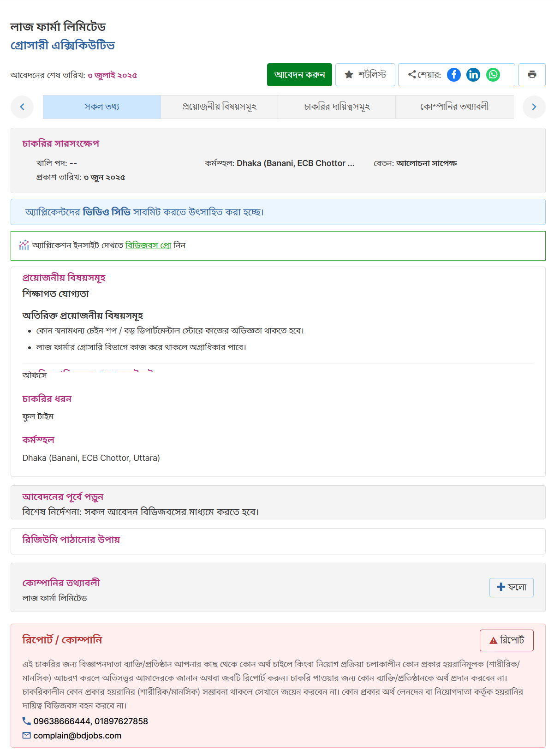The height and width of the screenshot is (756, 554).
Task: Click the job title গ্রোসারী এক্সিকিউটিভ
Action: pyautogui.click(x=63, y=45)
